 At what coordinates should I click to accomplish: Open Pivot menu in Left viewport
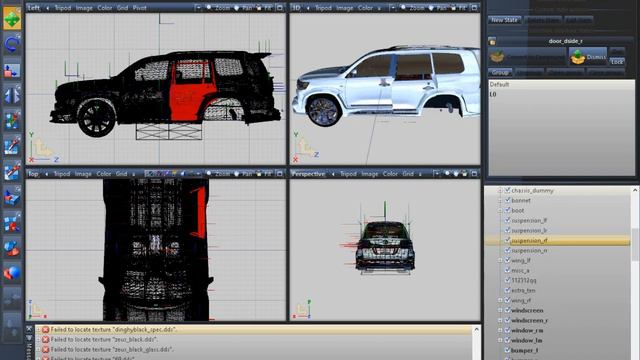pos(140,8)
